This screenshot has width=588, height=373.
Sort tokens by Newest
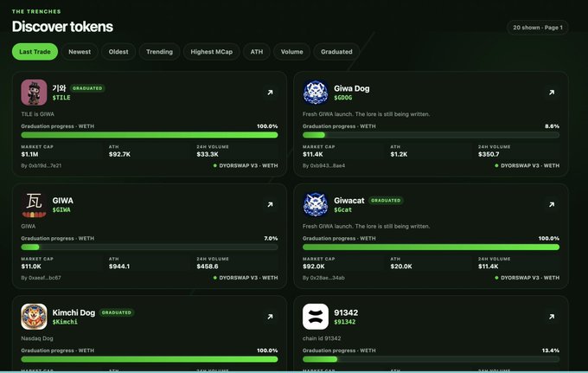click(x=80, y=52)
